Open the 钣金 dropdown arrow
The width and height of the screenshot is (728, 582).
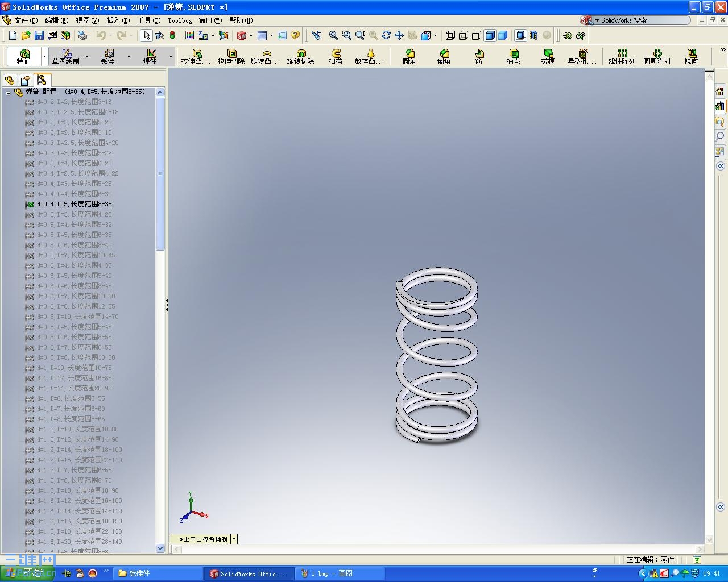point(129,56)
